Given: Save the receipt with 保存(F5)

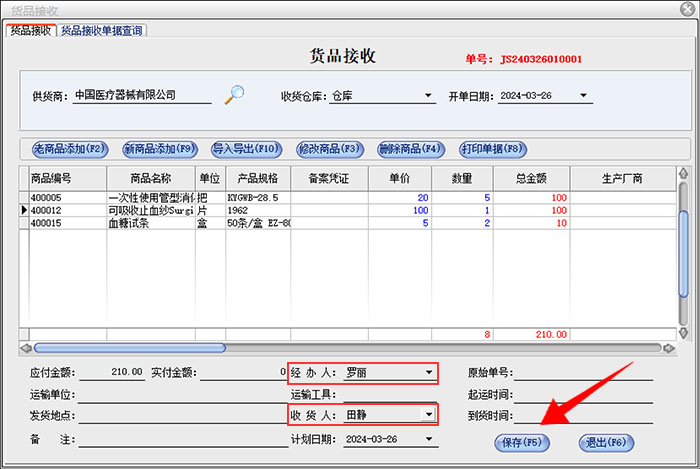Looking at the screenshot, I should click(521, 442).
